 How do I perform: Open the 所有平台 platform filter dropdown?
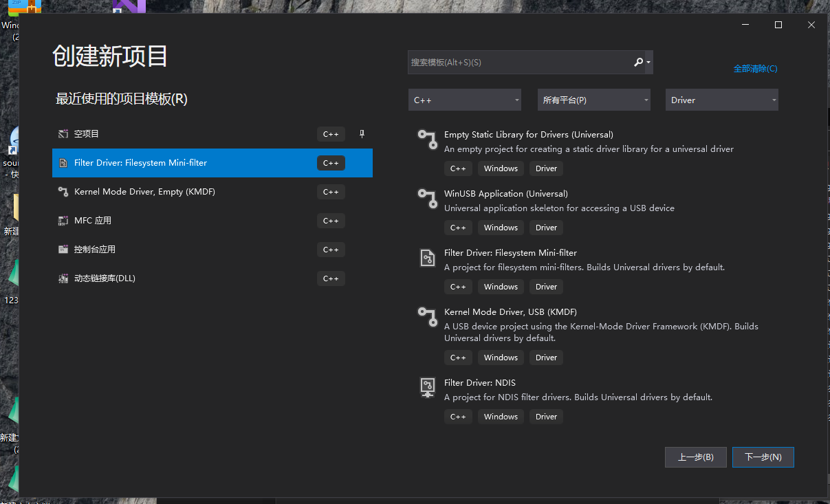click(x=594, y=100)
